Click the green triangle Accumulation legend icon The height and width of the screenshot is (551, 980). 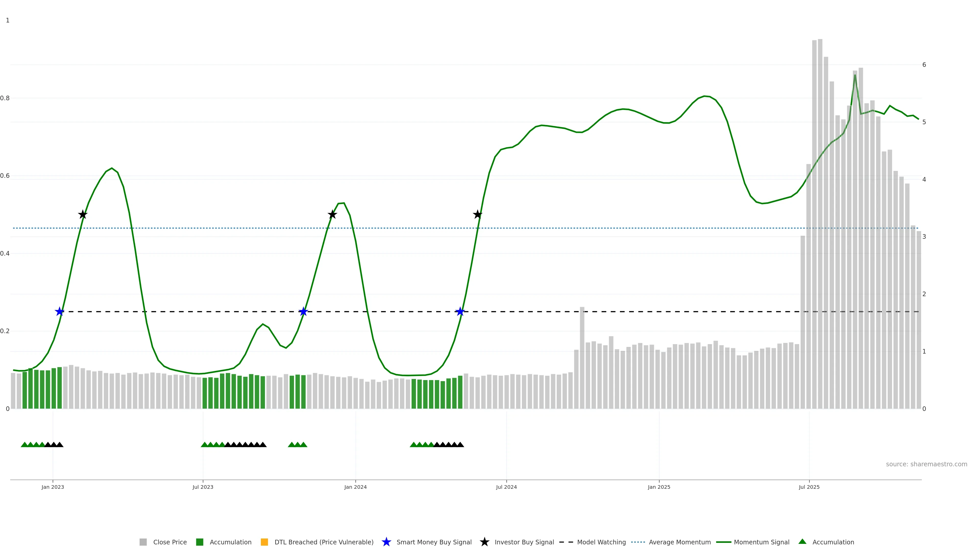click(802, 542)
